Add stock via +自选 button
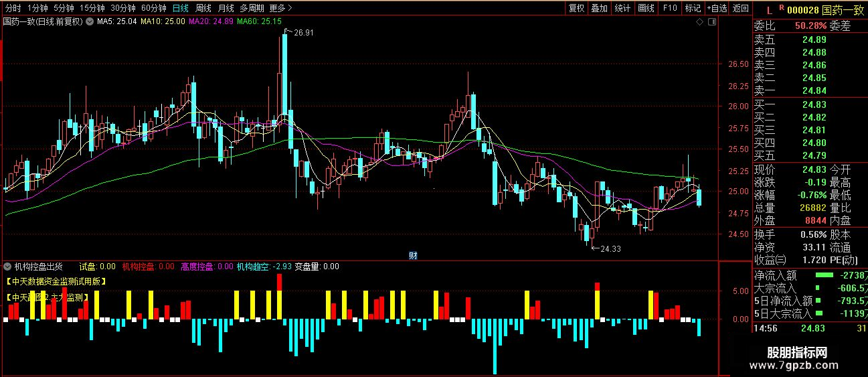 coord(717,8)
